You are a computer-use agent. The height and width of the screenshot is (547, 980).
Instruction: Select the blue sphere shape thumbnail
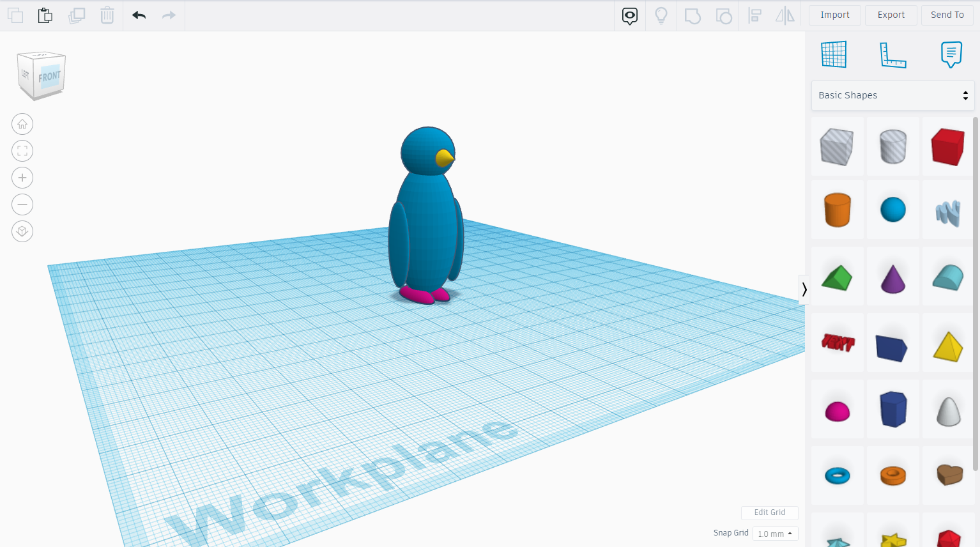pyautogui.click(x=892, y=209)
